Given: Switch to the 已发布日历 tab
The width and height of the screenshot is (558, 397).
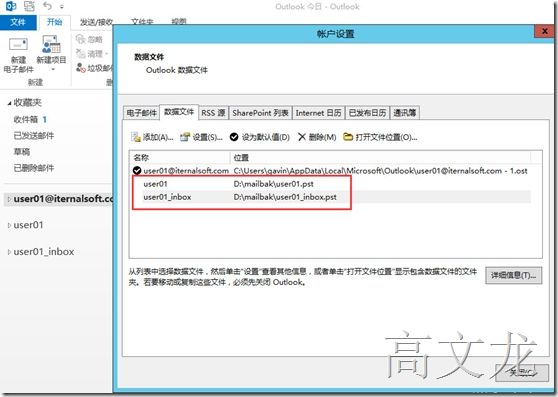Looking at the screenshot, I should pos(367,113).
